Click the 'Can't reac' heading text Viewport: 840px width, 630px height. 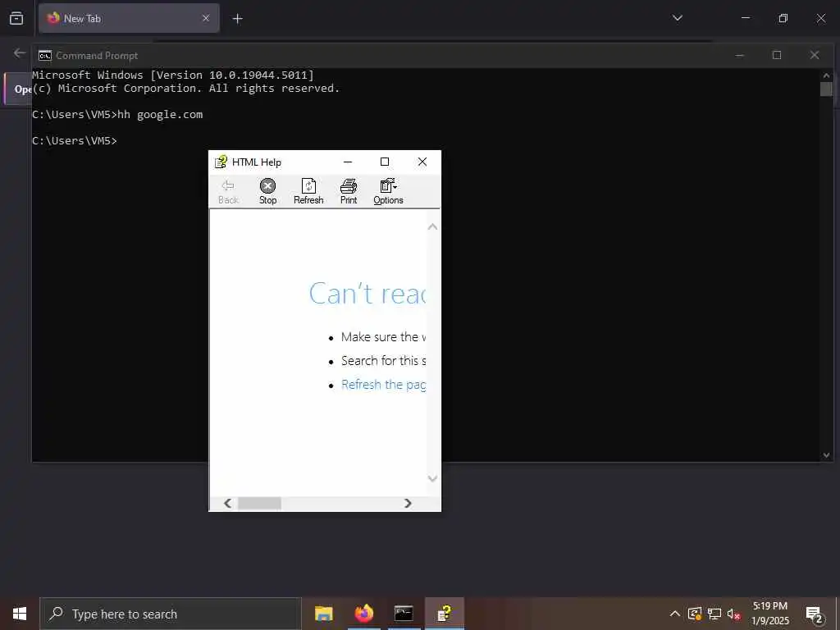point(367,294)
